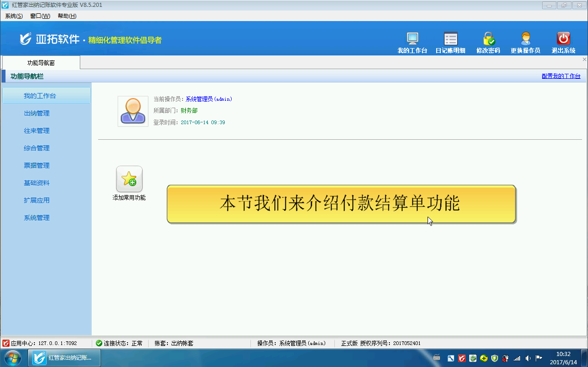
Task: Open 系统管理 in sidebar
Action: pos(37,218)
